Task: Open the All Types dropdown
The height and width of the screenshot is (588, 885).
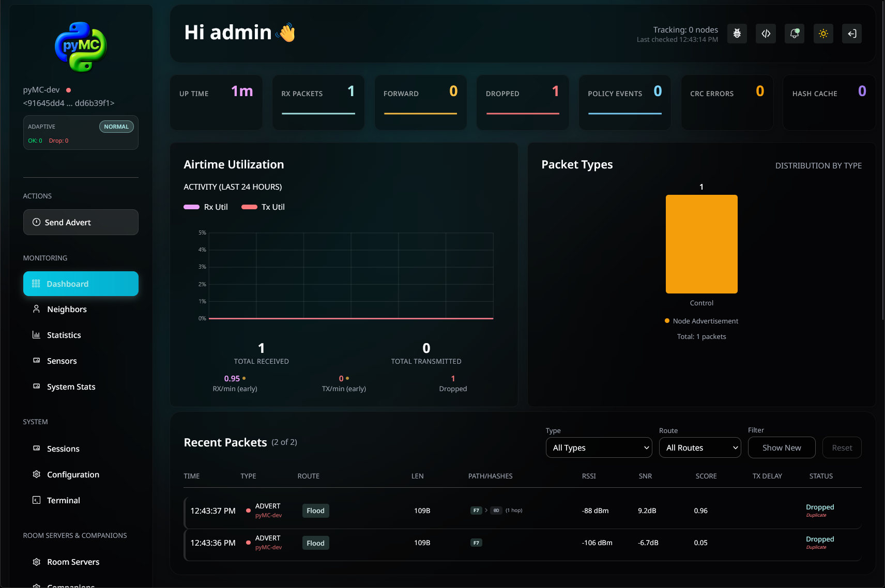Action: point(599,447)
